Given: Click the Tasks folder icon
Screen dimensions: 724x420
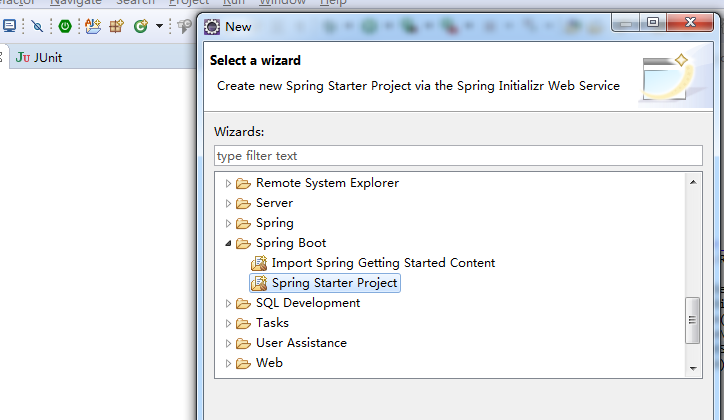Looking at the screenshot, I should click(x=243, y=324).
